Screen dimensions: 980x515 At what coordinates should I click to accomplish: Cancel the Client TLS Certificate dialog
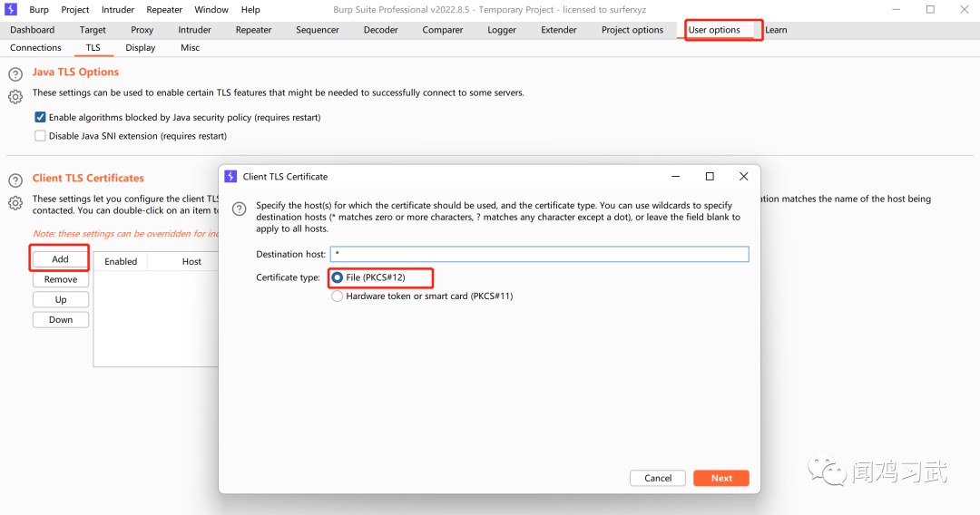(x=658, y=478)
